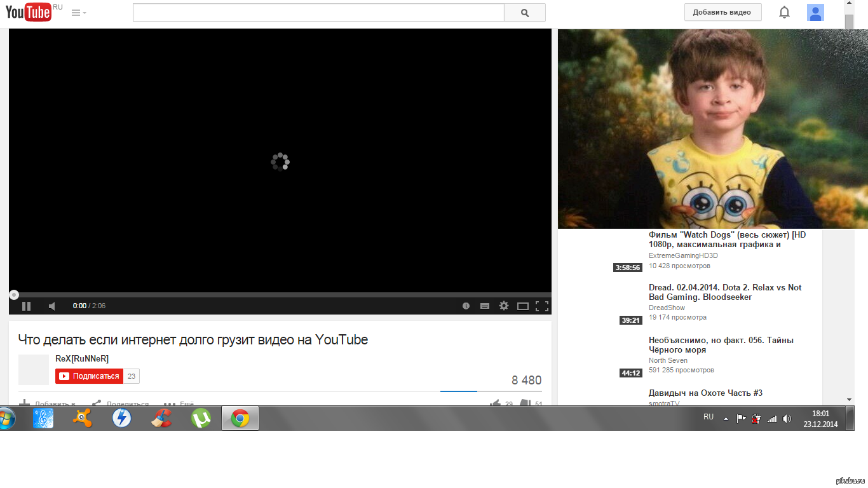This screenshot has height=488, width=868.
Task: Open the Watch Dogs film suggested video
Action: (x=727, y=240)
